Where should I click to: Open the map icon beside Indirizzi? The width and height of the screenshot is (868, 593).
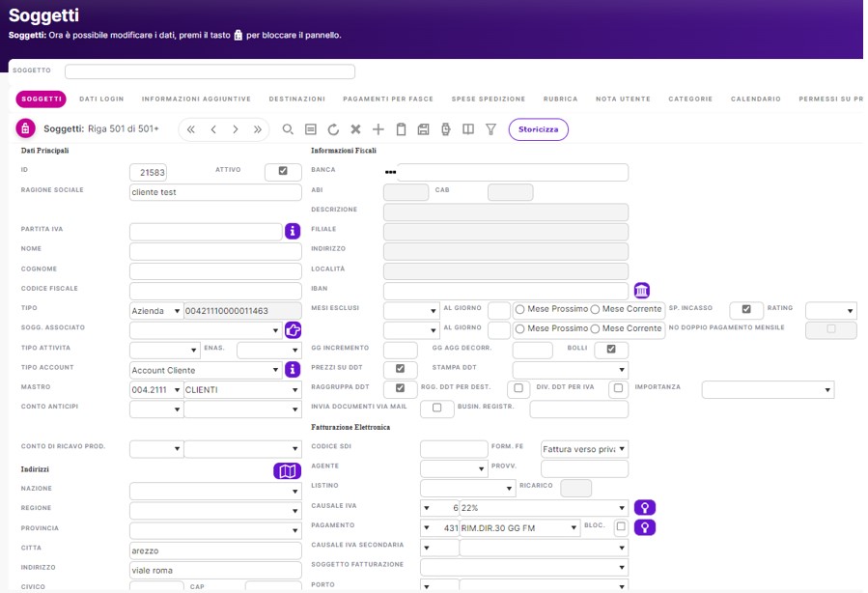point(287,471)
